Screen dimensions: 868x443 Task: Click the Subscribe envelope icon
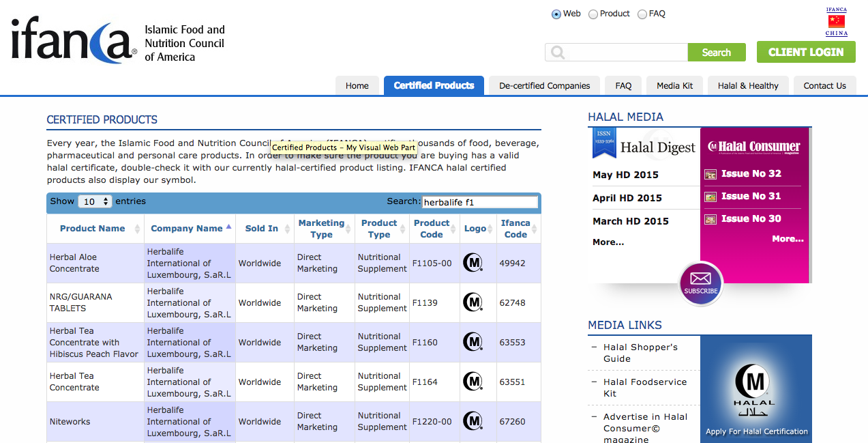pos(700,283)
